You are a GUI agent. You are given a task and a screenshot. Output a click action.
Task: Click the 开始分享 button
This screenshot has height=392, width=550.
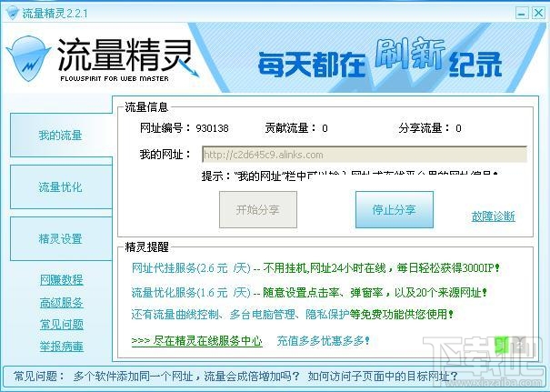(258, 209)
